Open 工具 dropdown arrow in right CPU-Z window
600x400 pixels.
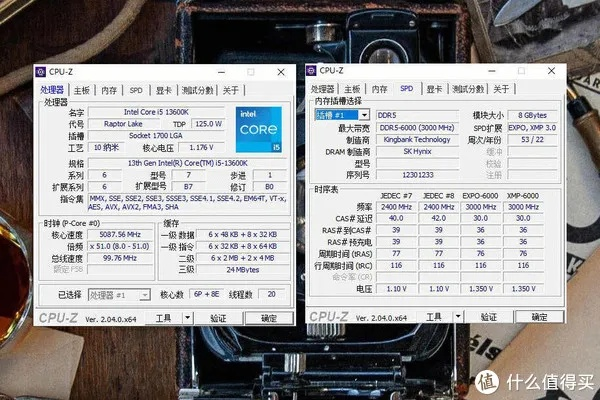[x=458, y=317]
